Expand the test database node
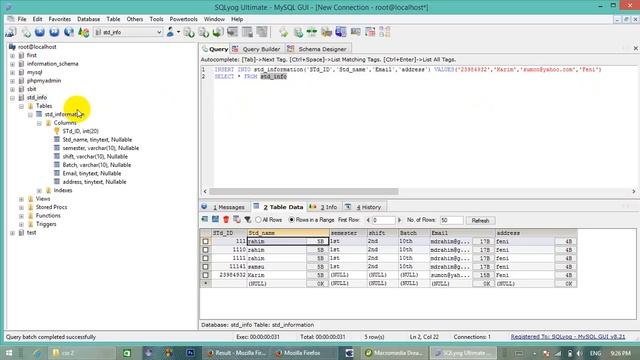Screen dimensions: 640x360 tap(12, 233)
